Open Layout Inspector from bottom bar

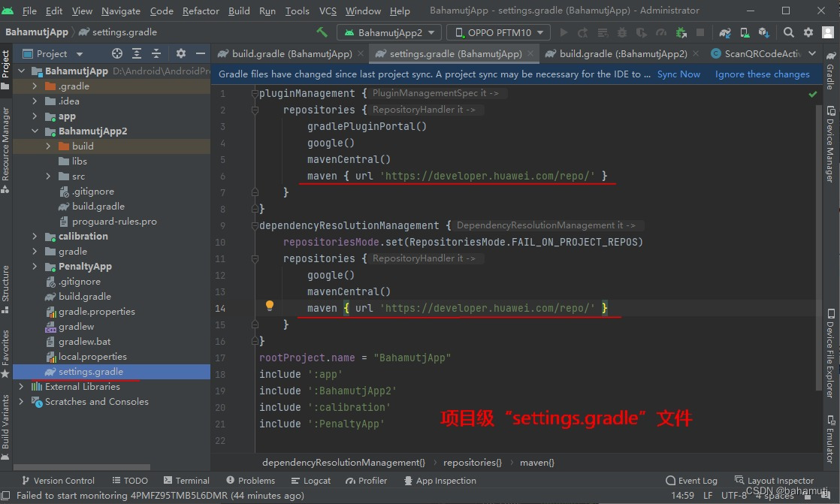pyautogui.click(x=774, y=481)
